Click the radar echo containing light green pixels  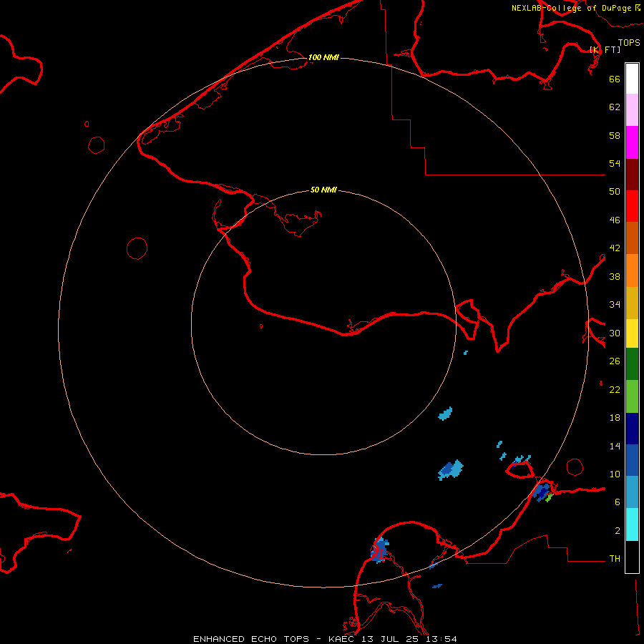(x=543, y=492)
